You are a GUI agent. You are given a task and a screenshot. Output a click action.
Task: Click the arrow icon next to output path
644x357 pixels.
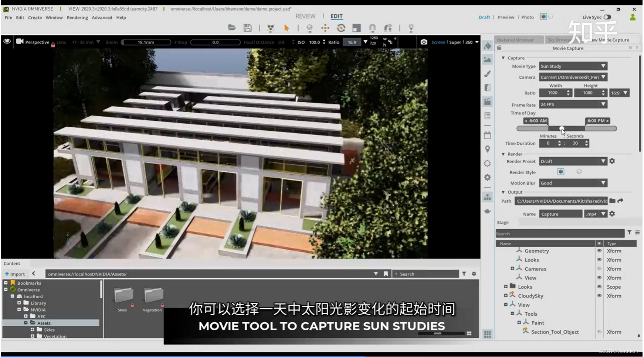coord(620,201)
